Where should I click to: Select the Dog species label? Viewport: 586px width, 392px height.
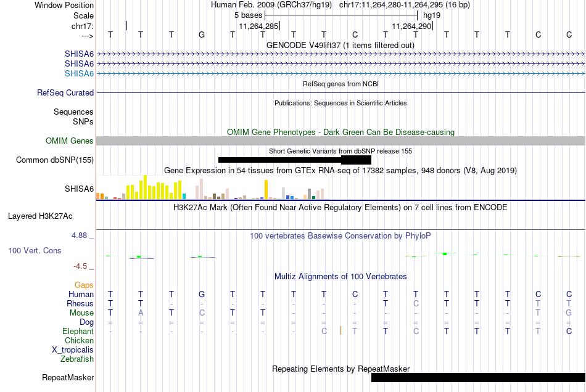[86, 322]
